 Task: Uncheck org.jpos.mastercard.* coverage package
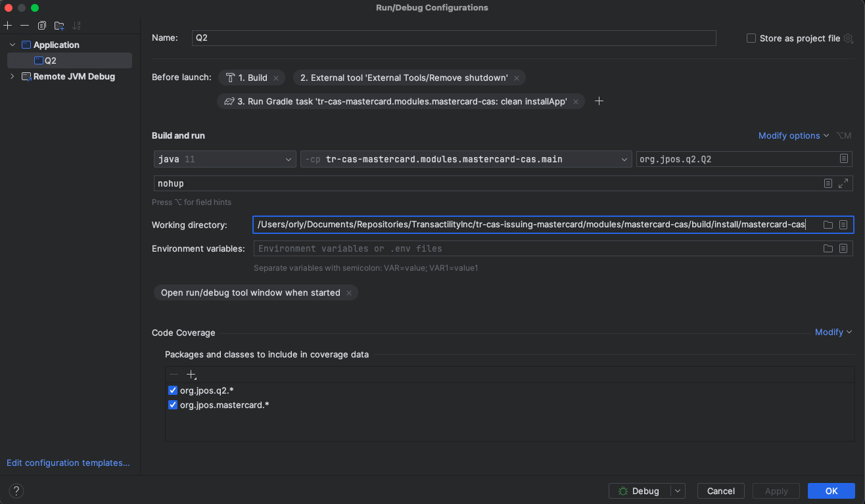coord(173,405)
